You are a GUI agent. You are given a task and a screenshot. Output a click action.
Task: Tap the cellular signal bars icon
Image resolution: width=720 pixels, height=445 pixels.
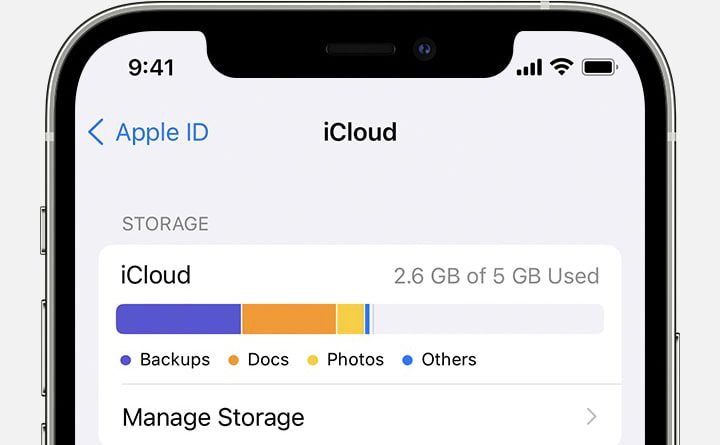click(529, 68)
